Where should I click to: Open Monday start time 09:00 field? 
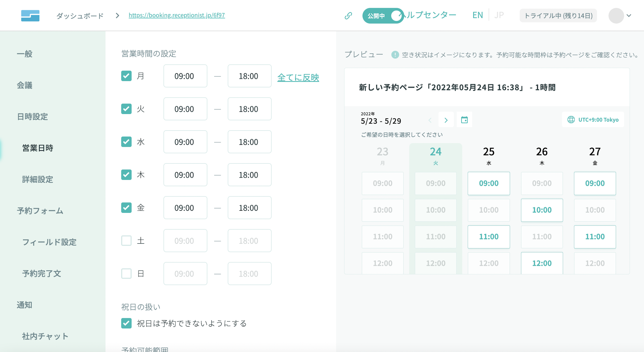coord(185,76)
